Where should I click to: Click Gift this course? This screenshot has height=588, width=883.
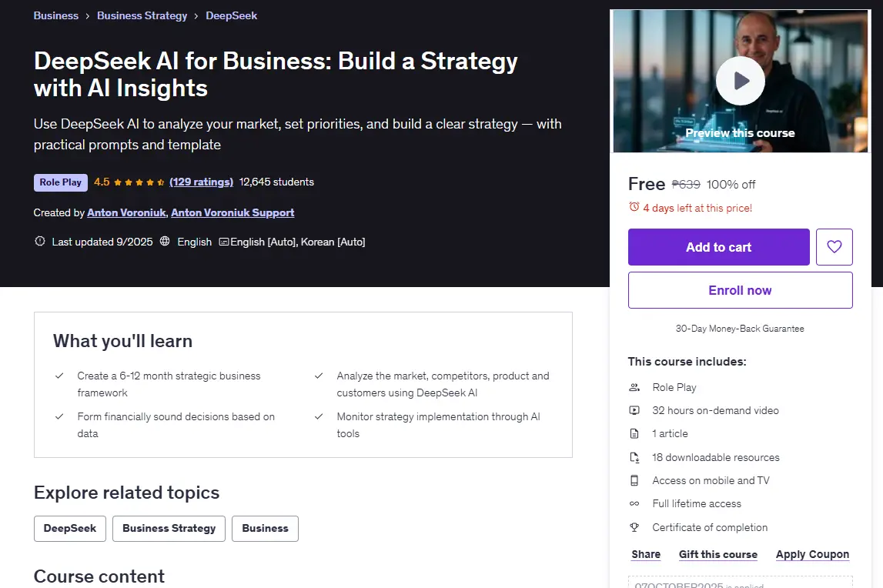point(718,554)
